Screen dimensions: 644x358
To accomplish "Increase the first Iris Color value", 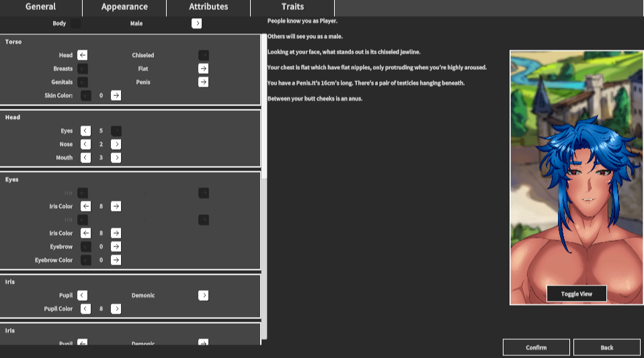I will pyautogui.click(x=116, y=206).
